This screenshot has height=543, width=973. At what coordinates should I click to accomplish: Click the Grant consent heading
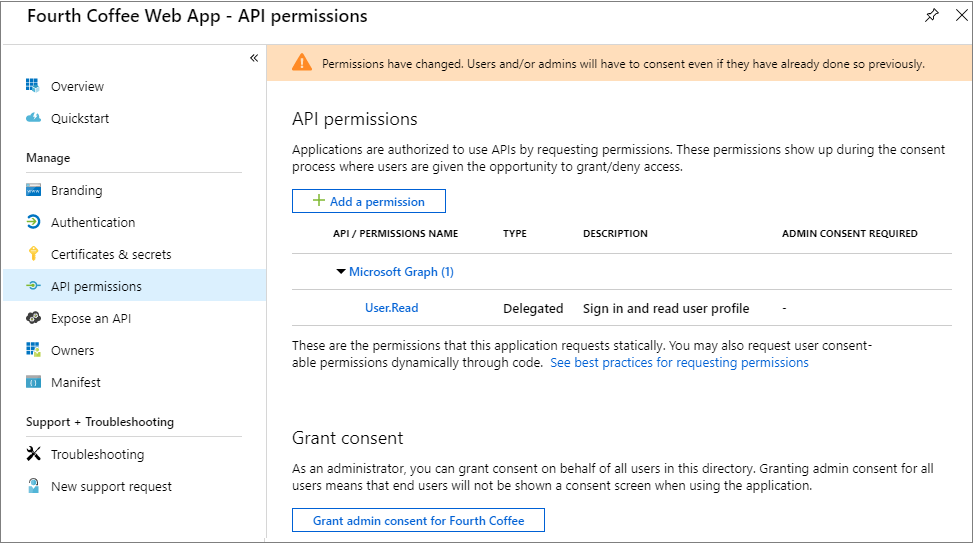pyautogui.click(x=348, y=438)
